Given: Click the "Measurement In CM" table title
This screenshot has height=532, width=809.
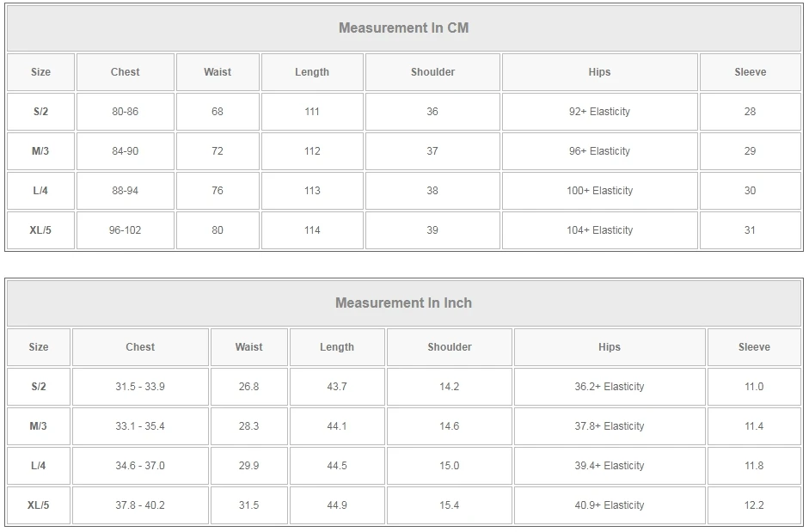Looking at the screenshot, I should click(x=403, y=28).
